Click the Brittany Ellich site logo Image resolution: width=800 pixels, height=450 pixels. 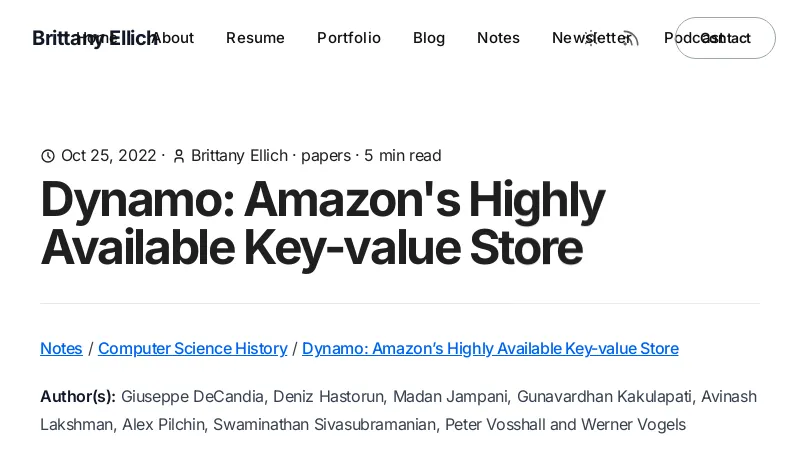[52, 38]
